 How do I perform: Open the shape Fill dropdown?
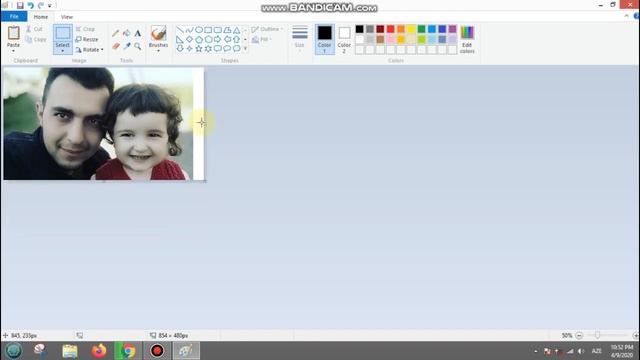coord(262,39)
